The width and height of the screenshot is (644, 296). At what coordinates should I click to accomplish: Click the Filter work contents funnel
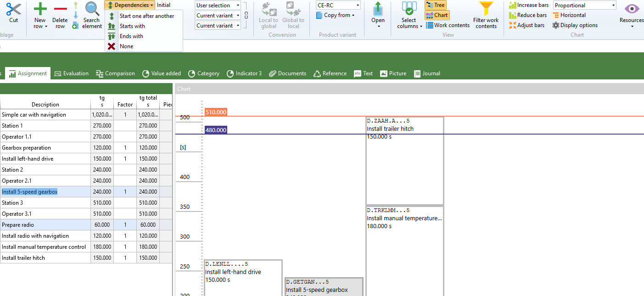486,9
